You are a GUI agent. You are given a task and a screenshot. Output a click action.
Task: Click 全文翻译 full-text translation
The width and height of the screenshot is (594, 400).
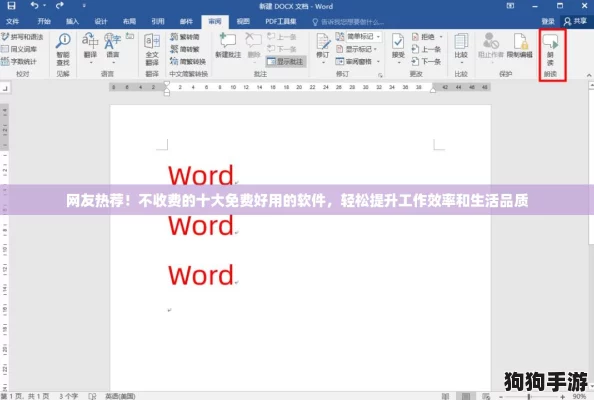click(x=152, y=49)
